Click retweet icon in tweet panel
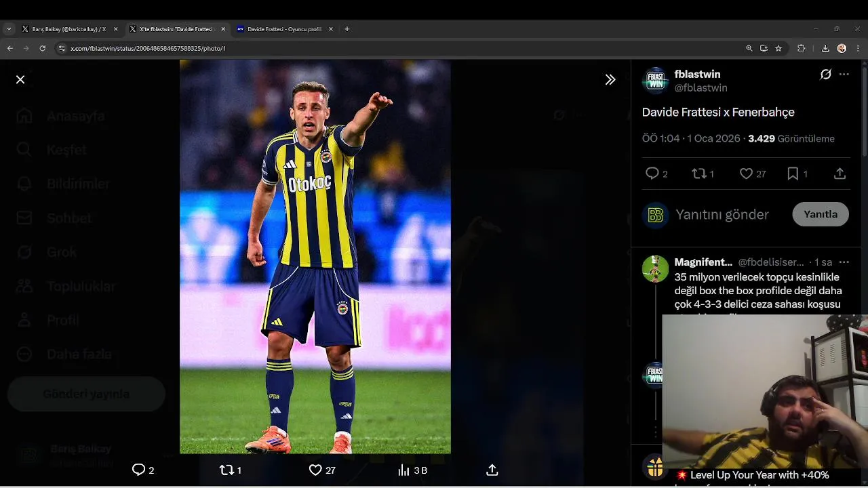Image resolution: width=868 pixels, height=488 pixels. point(699,174)
